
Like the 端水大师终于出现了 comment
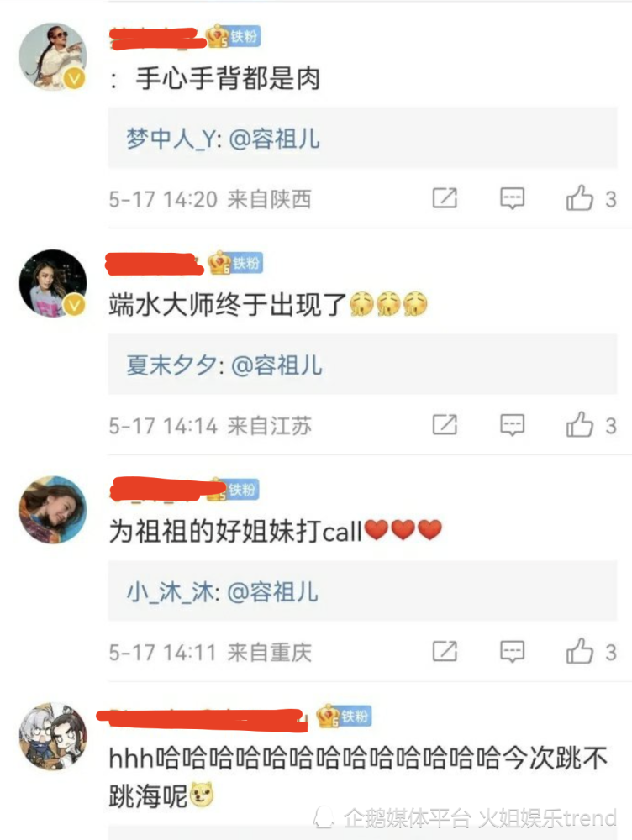[580, 425]
